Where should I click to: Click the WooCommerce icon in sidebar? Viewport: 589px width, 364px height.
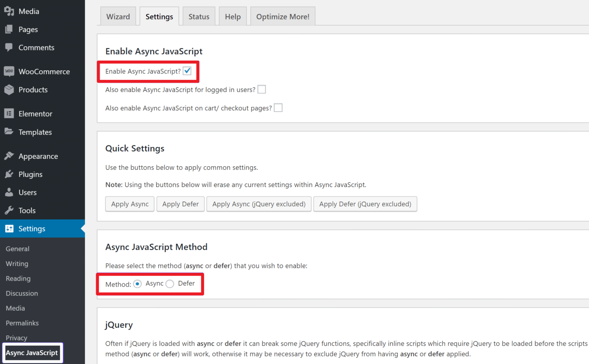(9, 71)
